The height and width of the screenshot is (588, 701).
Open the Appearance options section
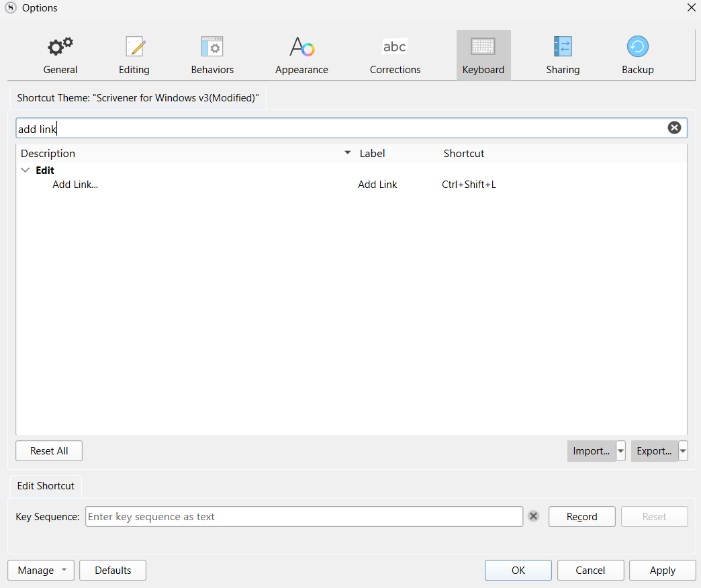(x=301, y=56)
